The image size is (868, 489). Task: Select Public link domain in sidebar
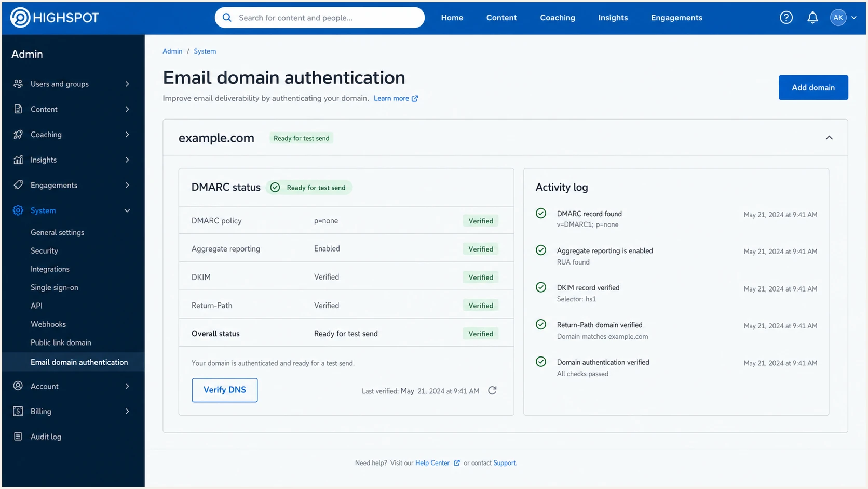coord(61,342)
